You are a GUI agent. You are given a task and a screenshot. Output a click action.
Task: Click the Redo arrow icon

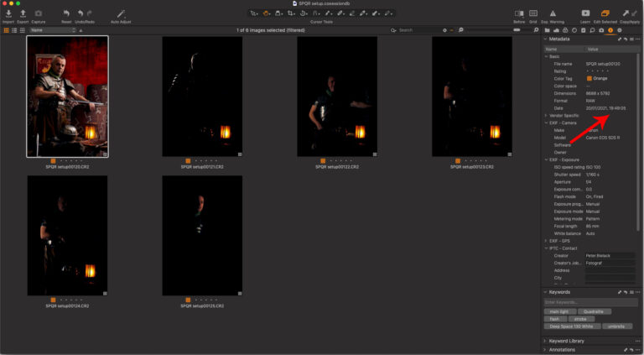91,13
